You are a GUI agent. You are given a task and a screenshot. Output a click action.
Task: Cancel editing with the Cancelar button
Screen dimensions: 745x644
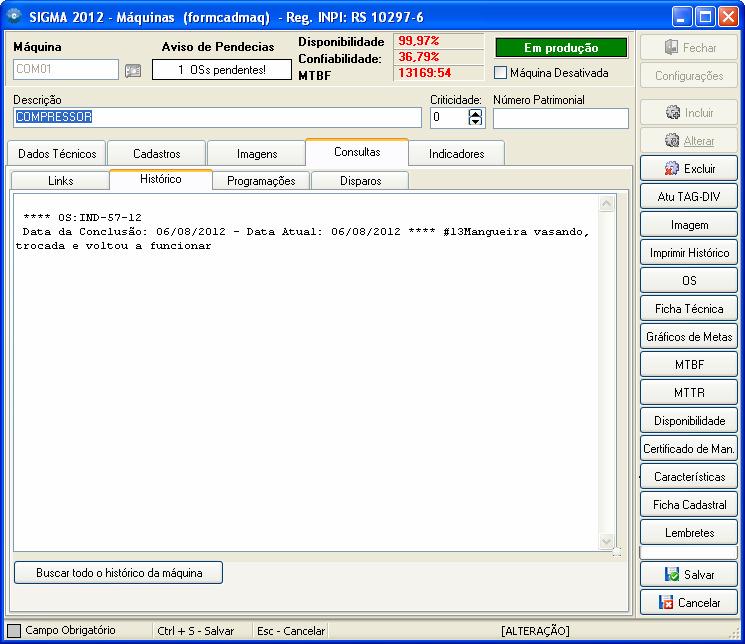click(689, 603)
